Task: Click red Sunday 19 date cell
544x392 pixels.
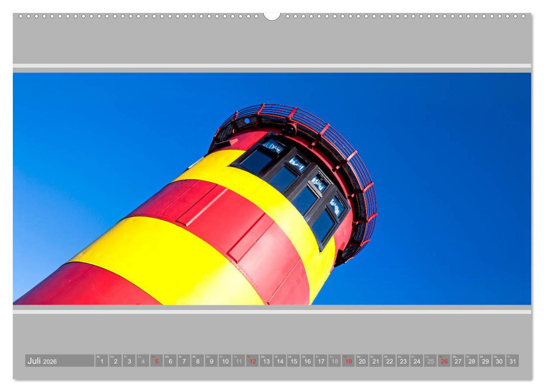Action: [348, 361]
